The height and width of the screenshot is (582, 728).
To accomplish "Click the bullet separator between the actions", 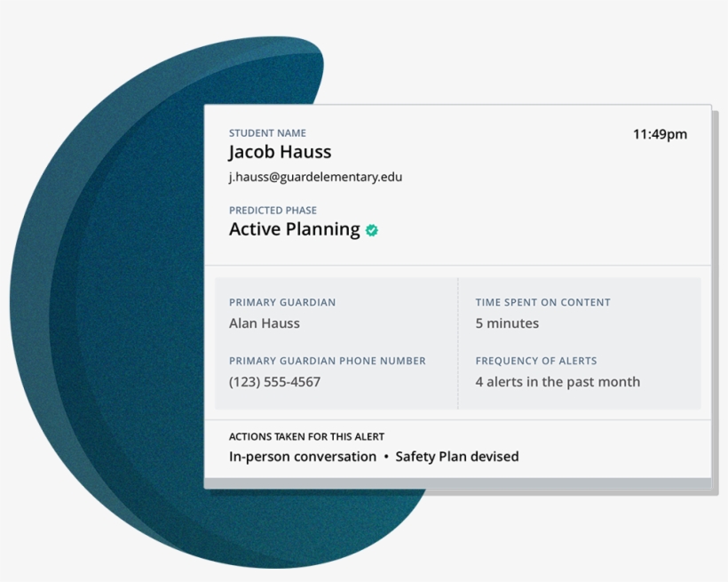I will [386, 457].
